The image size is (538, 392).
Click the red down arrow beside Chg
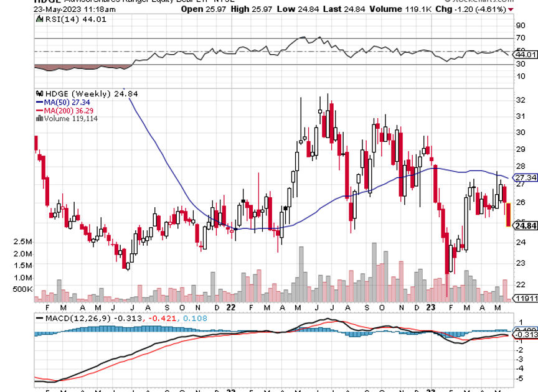pyautogui.click(x=511, y=10)
